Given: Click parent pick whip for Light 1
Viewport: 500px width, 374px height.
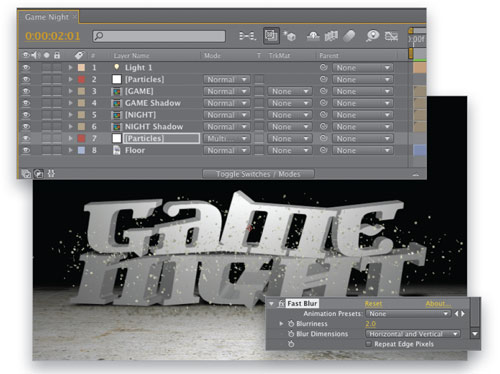Looking at the screenshot, I should [323, 68].
